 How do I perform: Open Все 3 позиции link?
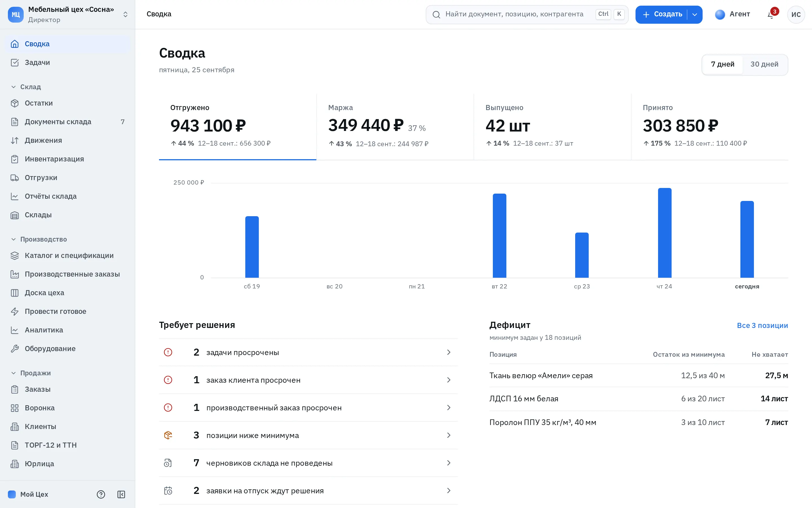762,326
